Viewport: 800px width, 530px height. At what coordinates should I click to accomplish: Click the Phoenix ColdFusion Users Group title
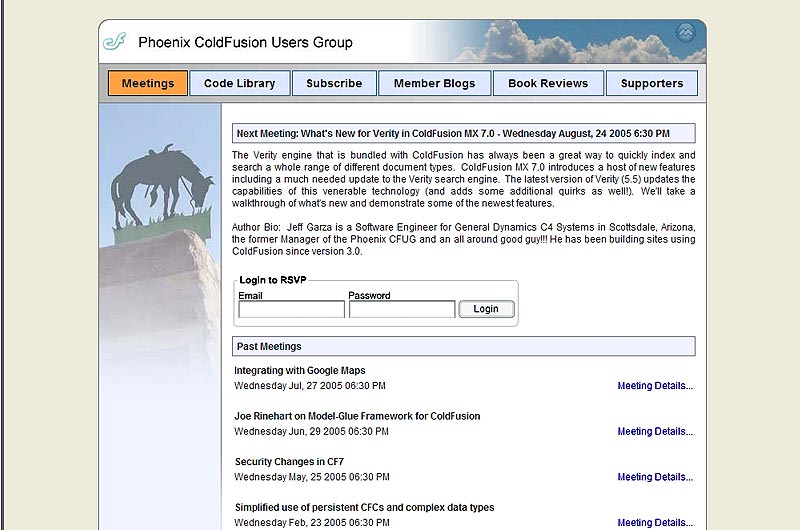[x=245, y=42]
